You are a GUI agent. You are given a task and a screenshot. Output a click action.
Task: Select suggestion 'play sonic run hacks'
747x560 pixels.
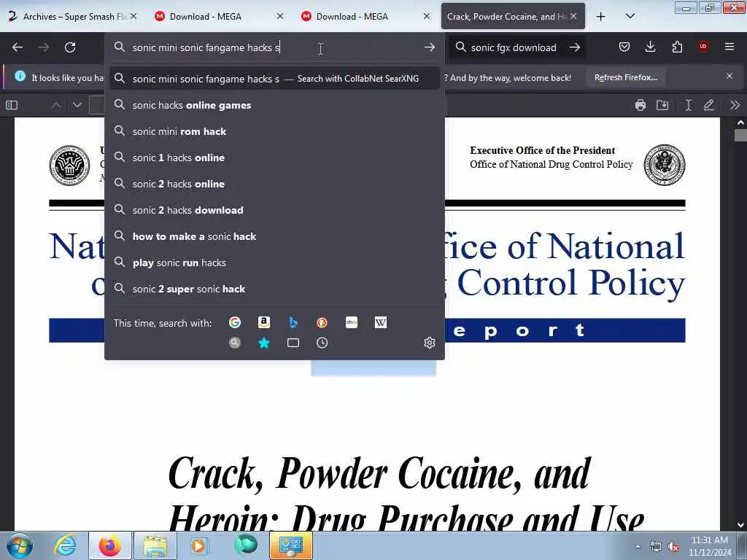(274, 262)
